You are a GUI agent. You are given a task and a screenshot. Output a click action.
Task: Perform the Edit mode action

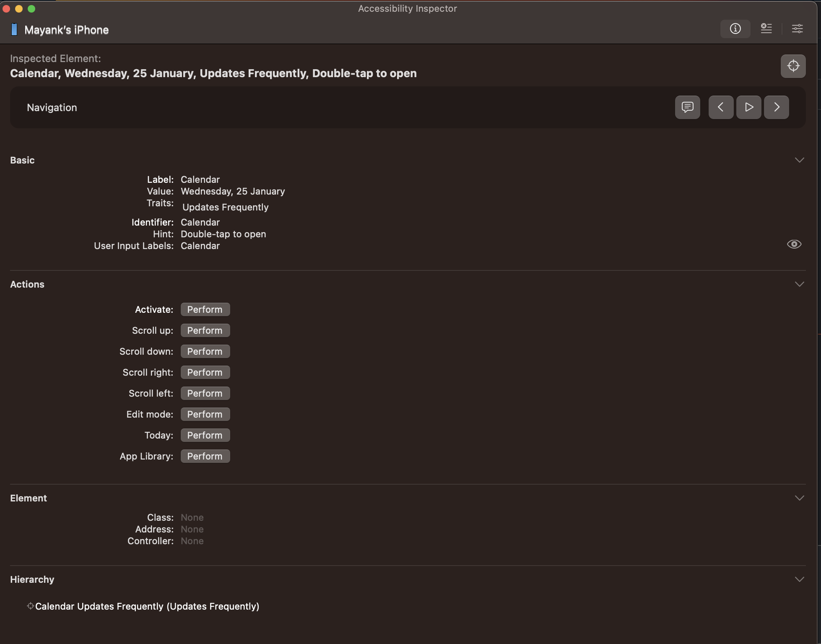tap(205, 414)
